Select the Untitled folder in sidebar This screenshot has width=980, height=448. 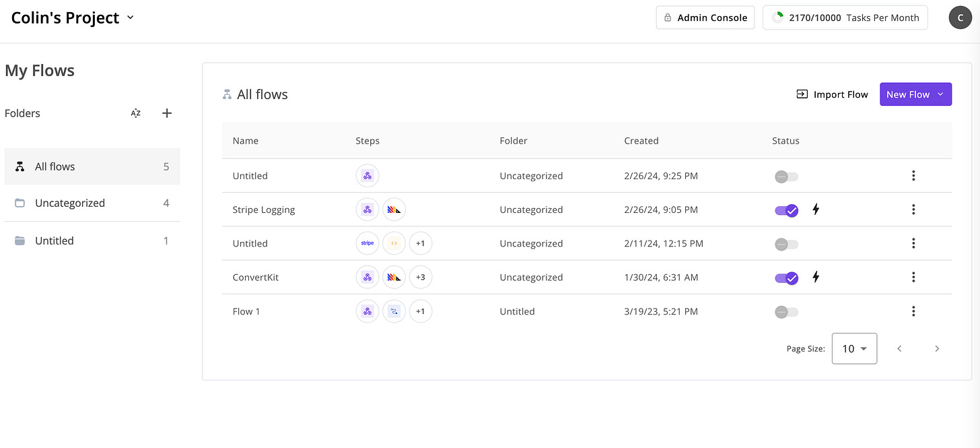pos(92,241)
